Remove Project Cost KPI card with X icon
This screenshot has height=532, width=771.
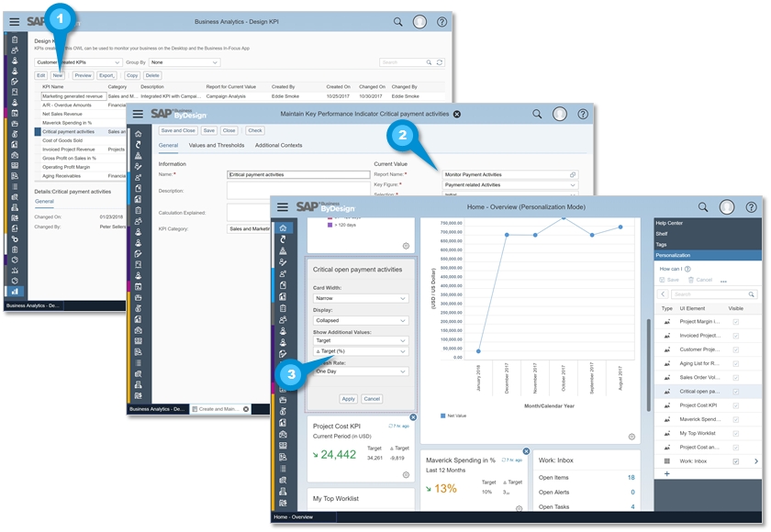[413, 417]
